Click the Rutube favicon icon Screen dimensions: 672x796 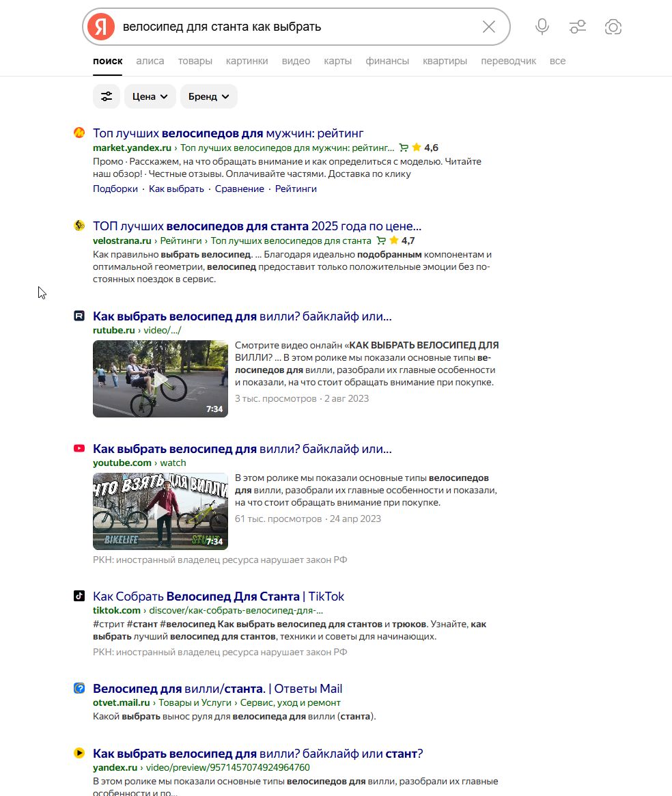(79, 316)
